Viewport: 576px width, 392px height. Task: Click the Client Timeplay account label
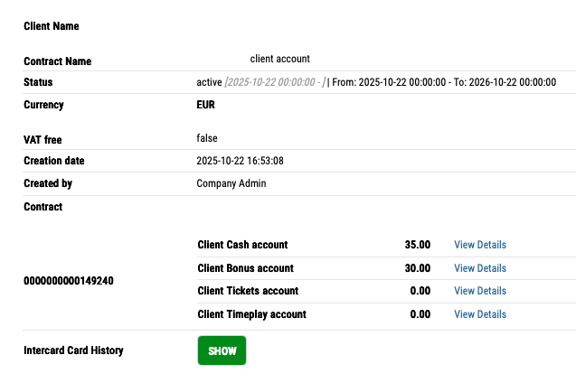tap(251, 314)
